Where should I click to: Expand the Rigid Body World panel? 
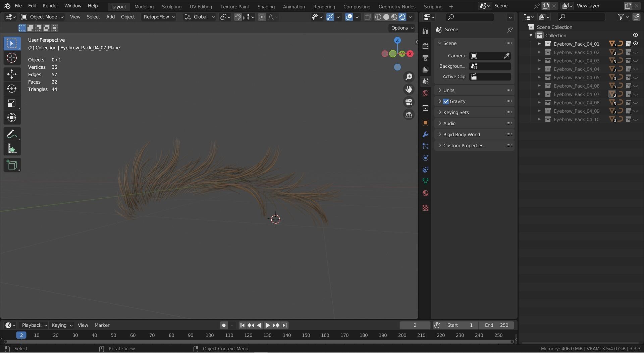click(x=474, y=135)
